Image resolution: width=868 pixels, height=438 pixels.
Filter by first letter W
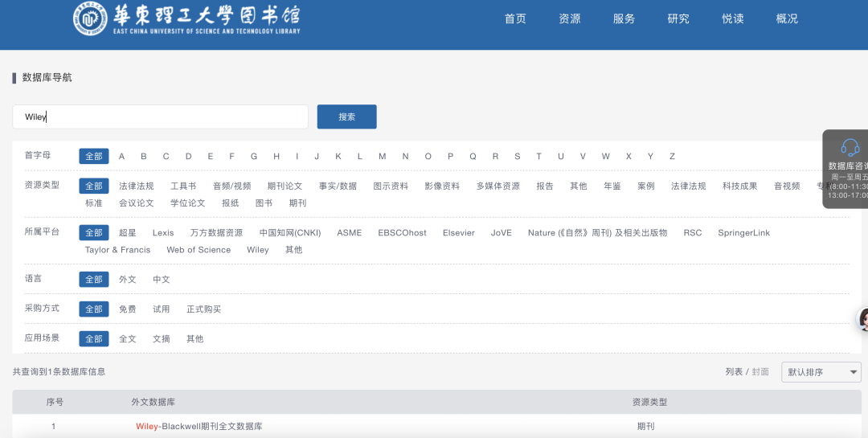point(605,157)
